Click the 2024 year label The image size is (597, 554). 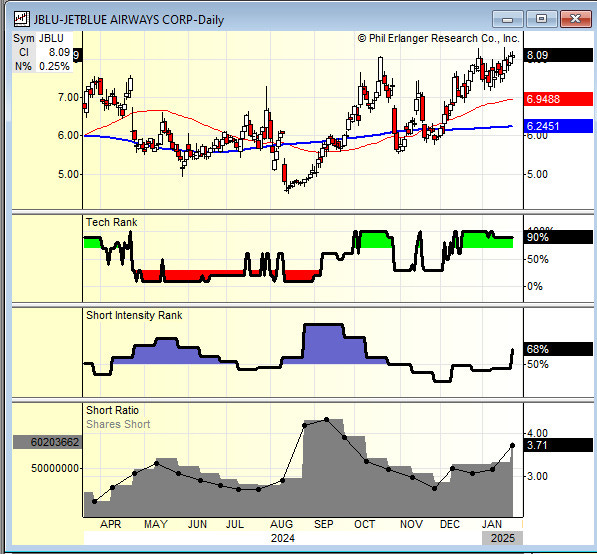(x=283, y=538)
